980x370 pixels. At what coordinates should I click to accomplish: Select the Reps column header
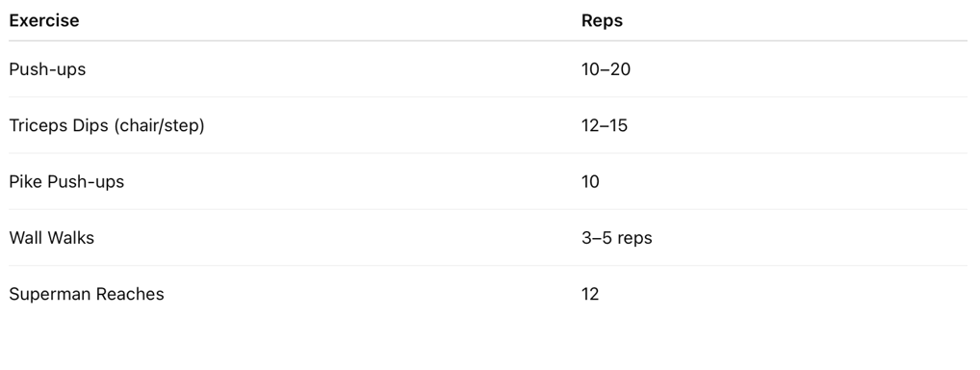point(602,20)
